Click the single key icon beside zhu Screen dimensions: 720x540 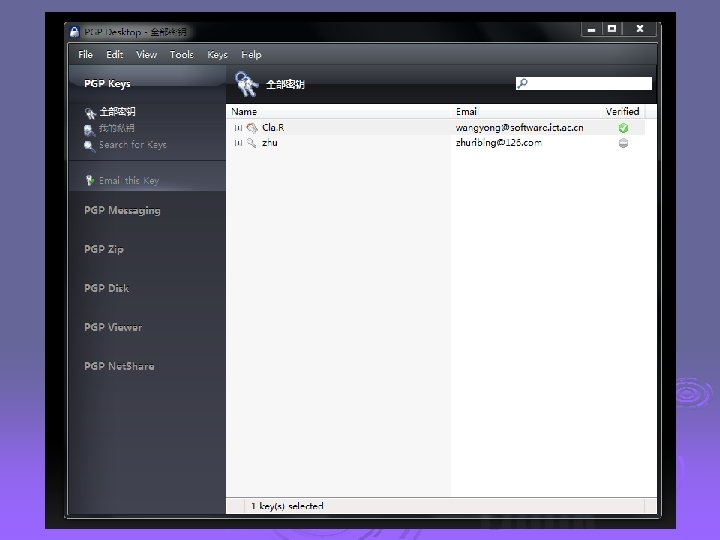pos(252,143)
